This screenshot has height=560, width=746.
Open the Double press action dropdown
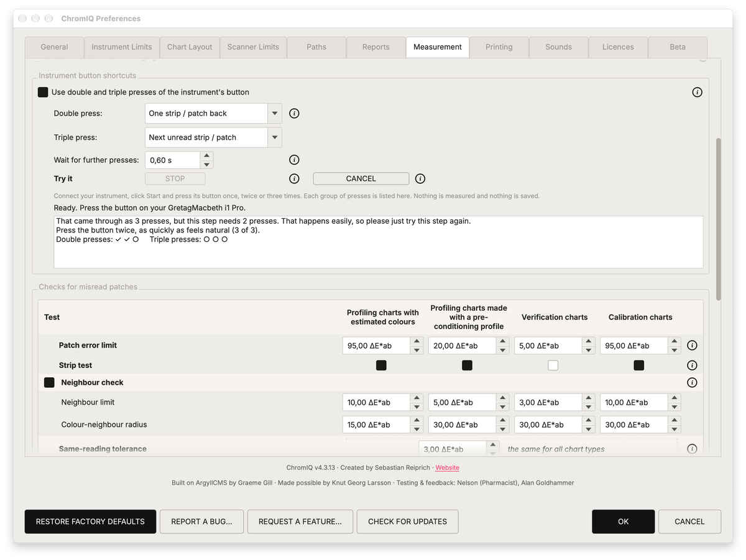(213, 114)
